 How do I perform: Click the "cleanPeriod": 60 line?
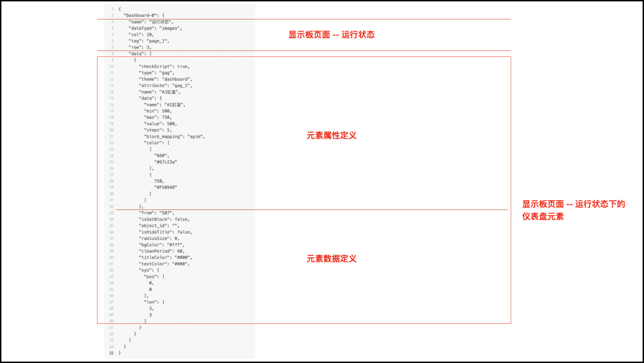(x=163, y=251)
